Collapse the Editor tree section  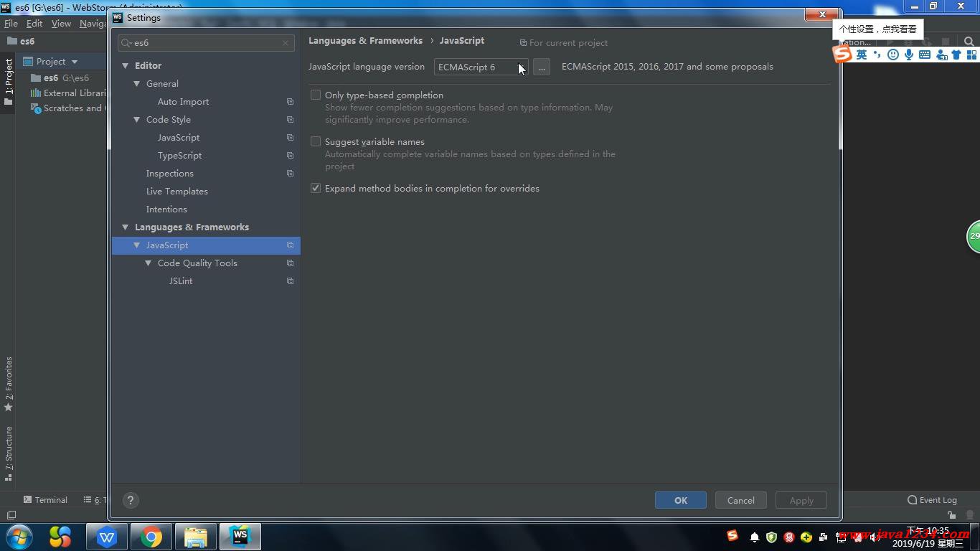126,66
